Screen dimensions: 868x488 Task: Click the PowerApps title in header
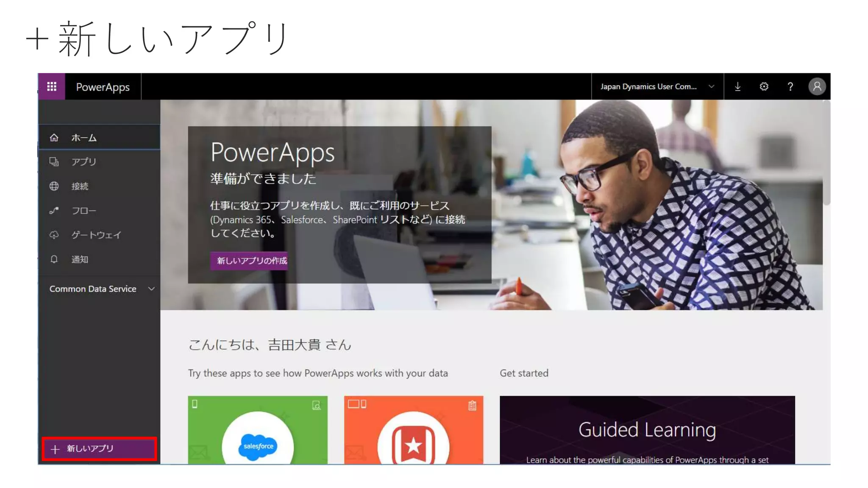coord(103,87)
